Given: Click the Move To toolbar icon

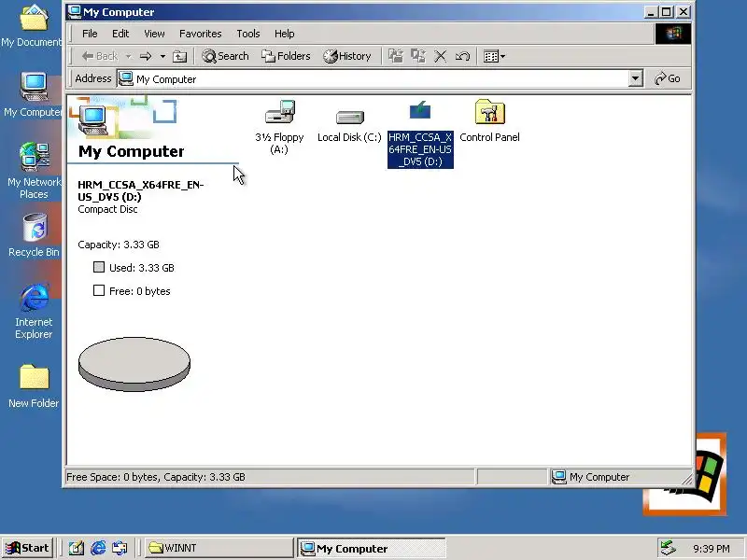Looking at the screenshot, I should (x=395, y=56).
